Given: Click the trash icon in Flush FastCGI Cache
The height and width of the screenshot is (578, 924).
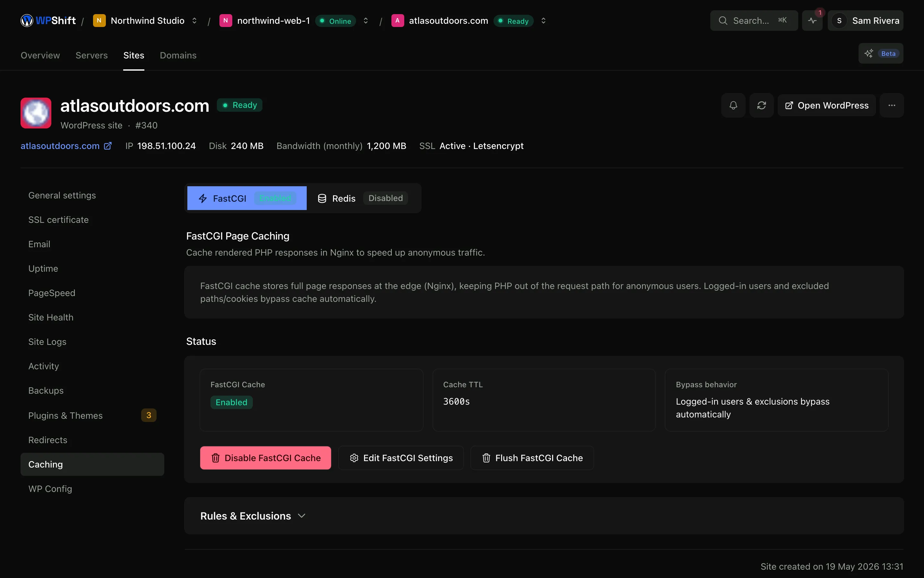Looking at the screenshot, I should tap(486, 458).
